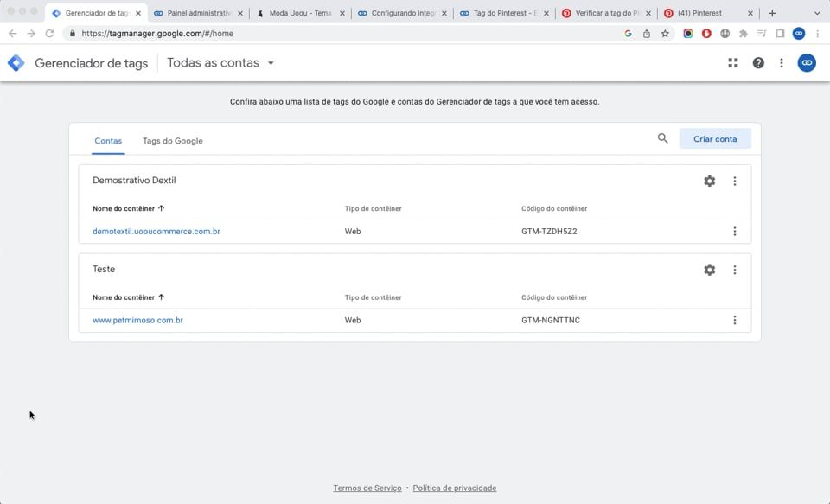Open the Google apps grid icon

pyautogui.click(x=732, y=62)
